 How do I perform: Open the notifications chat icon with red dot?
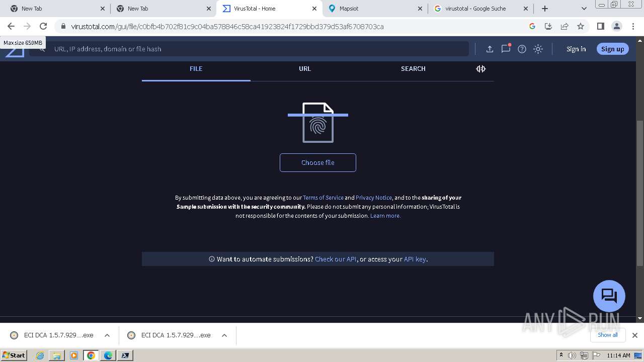coord(506,49)
